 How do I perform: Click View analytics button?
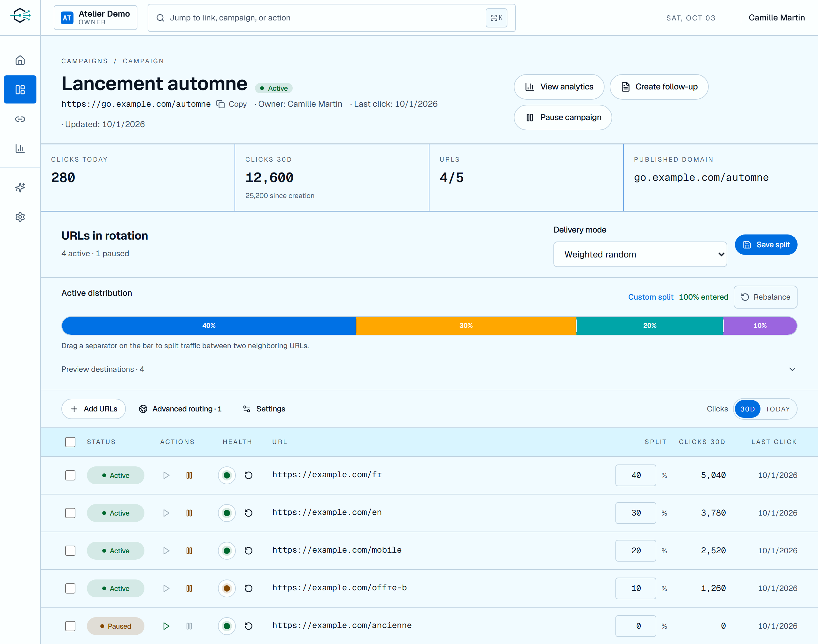coord(559,87)
